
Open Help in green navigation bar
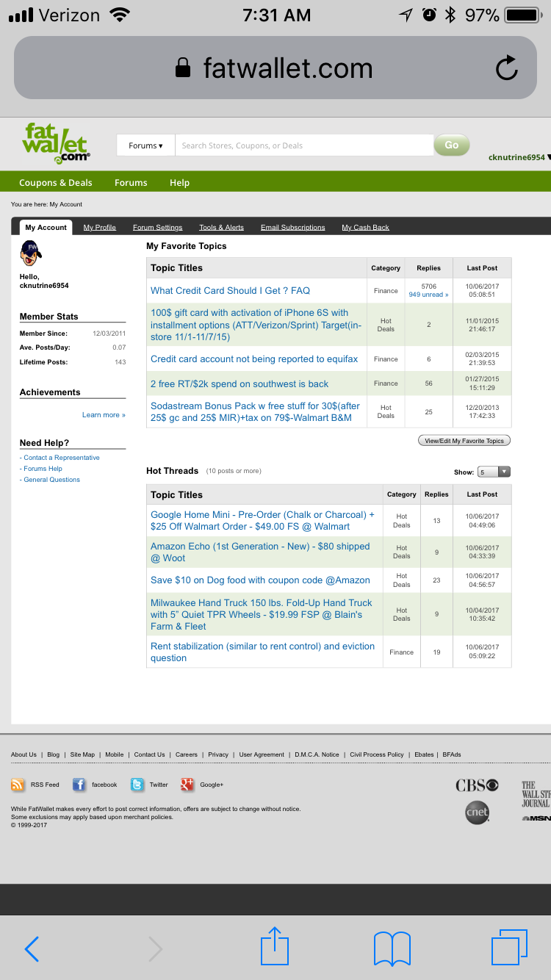pos(179,183)
